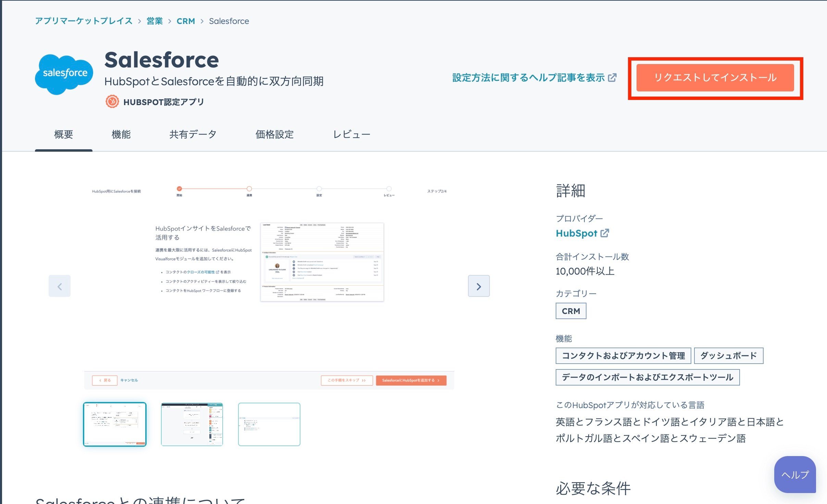Screen dimensions: 827x504
Task: Click the main carousel screenshot image
Action: (x=269, y=286)
